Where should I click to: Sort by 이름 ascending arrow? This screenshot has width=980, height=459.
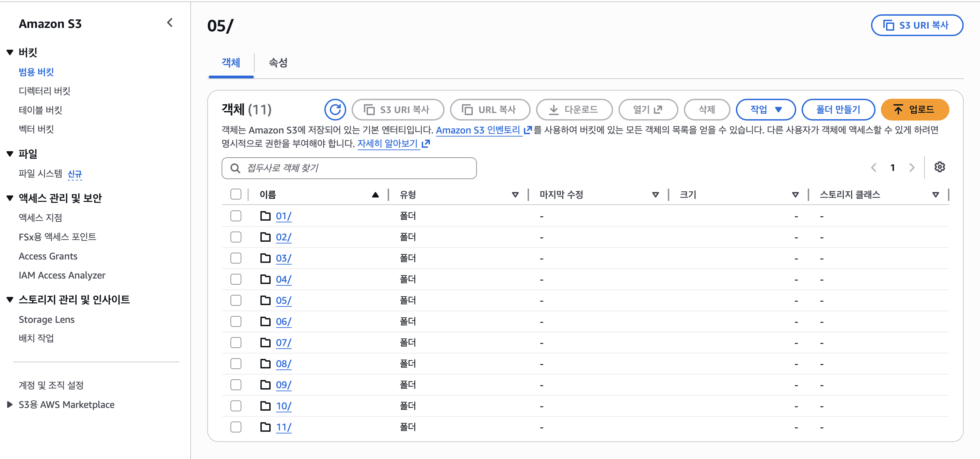click(375, 195)
